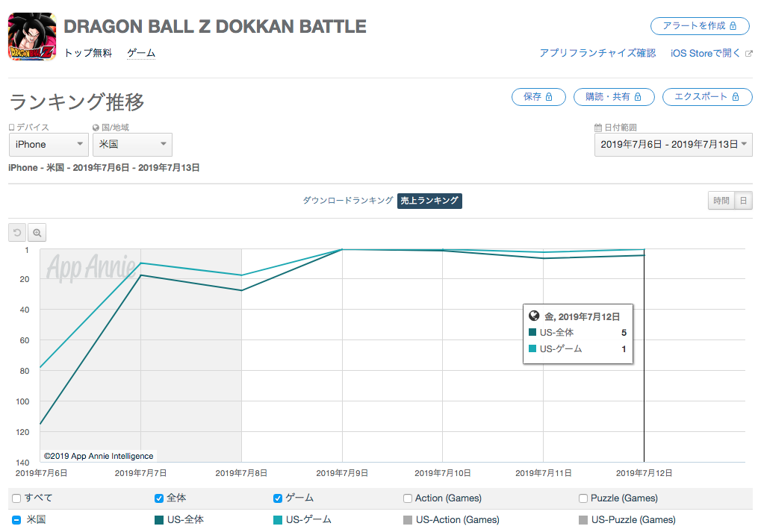Uncheck the ゲーム checkbox

[x=278, y=498]
